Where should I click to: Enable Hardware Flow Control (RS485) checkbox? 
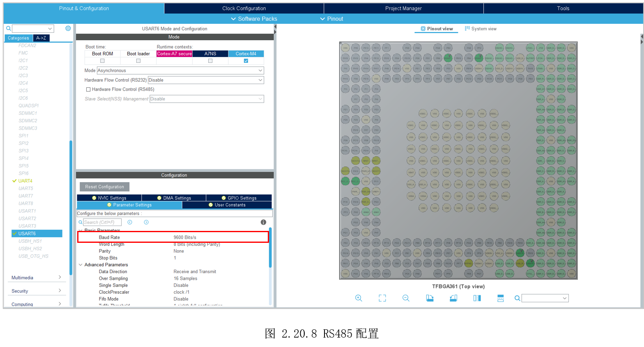point(88,89)
